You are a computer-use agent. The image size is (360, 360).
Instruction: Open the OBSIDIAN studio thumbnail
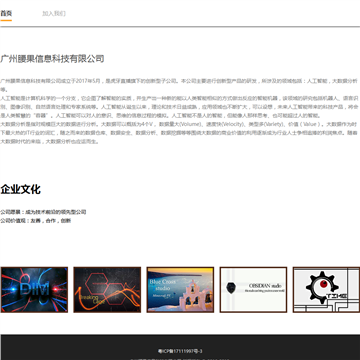[x=253, y=290]
